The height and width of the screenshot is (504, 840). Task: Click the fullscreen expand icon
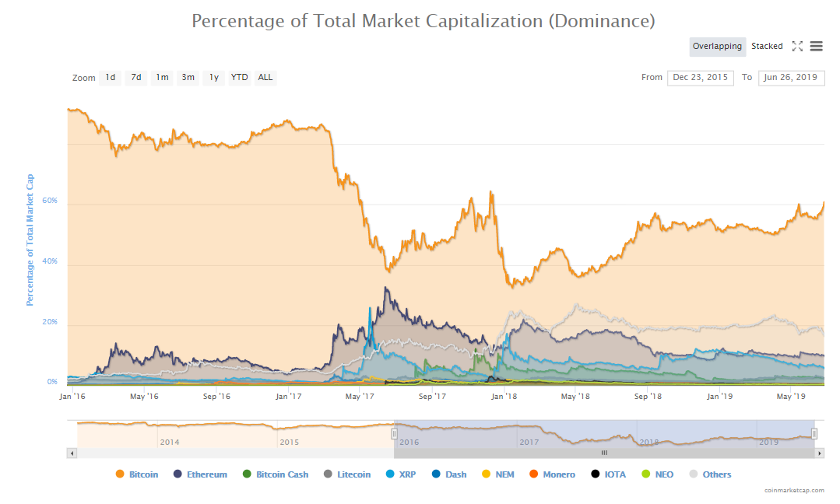[797, 47]
